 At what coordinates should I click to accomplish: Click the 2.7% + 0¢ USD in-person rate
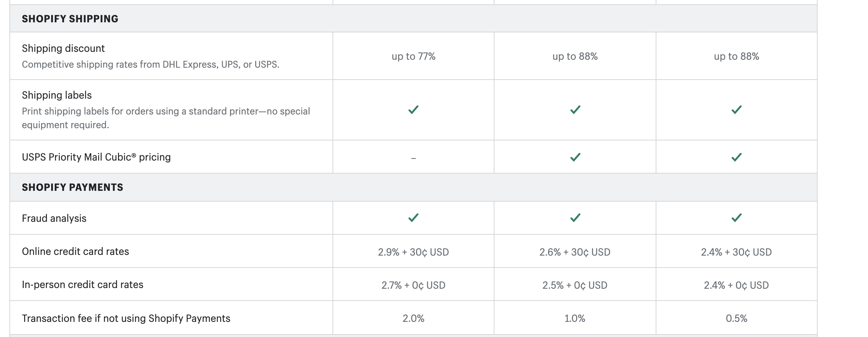[x=413, y=285]
